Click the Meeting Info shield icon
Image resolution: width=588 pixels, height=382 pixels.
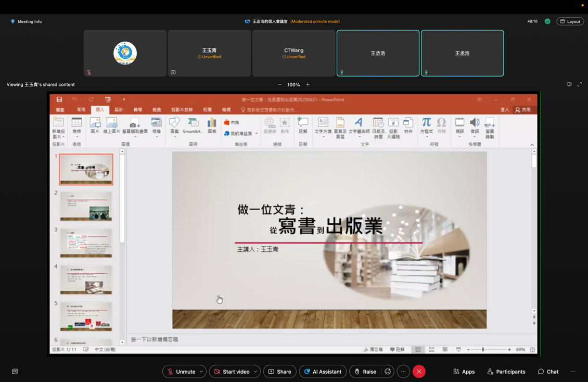13,21
